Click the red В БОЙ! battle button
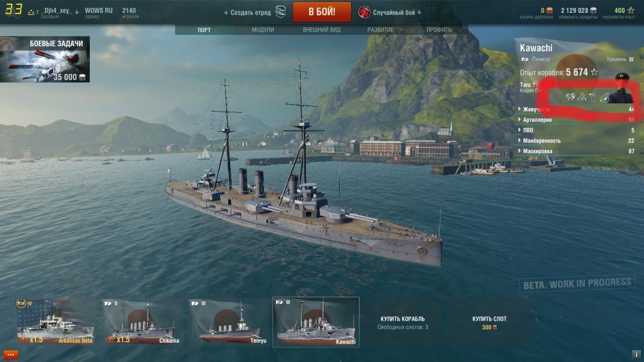The width and height of the screenshot is (644, 362). 322,12
